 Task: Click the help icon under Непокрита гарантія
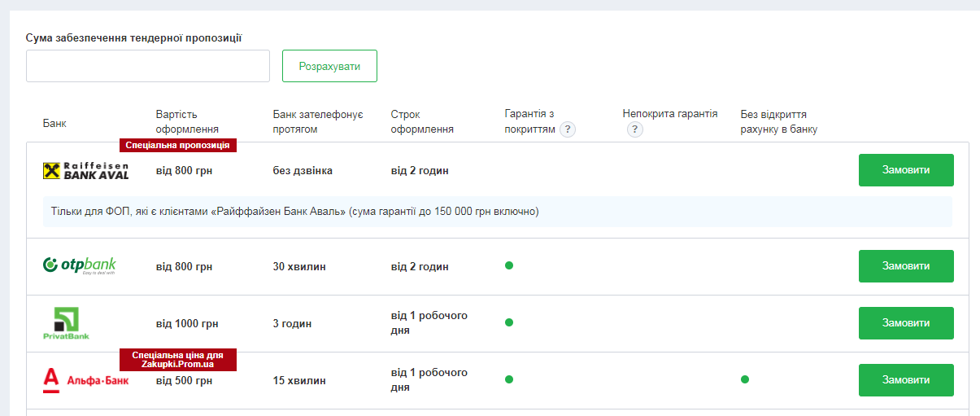635,129
